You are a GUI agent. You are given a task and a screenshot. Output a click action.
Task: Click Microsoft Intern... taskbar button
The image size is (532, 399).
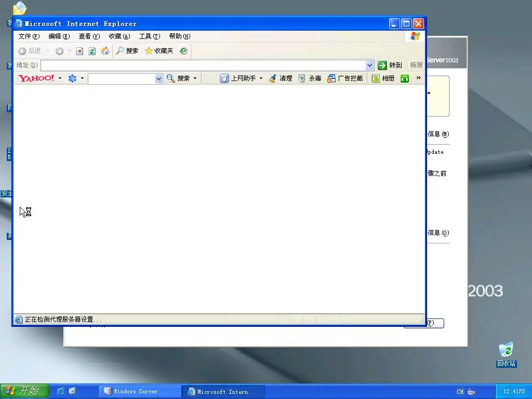tap(223, 392)
